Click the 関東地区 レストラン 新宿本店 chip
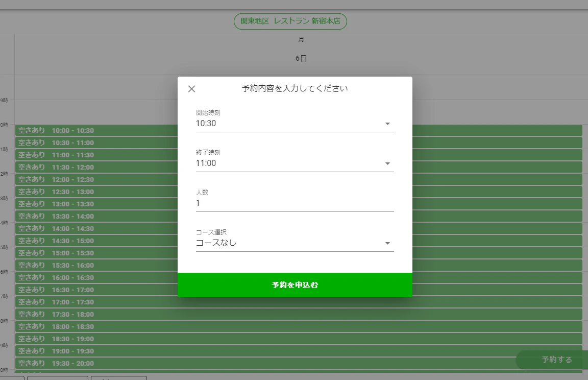 pos(290,21)
